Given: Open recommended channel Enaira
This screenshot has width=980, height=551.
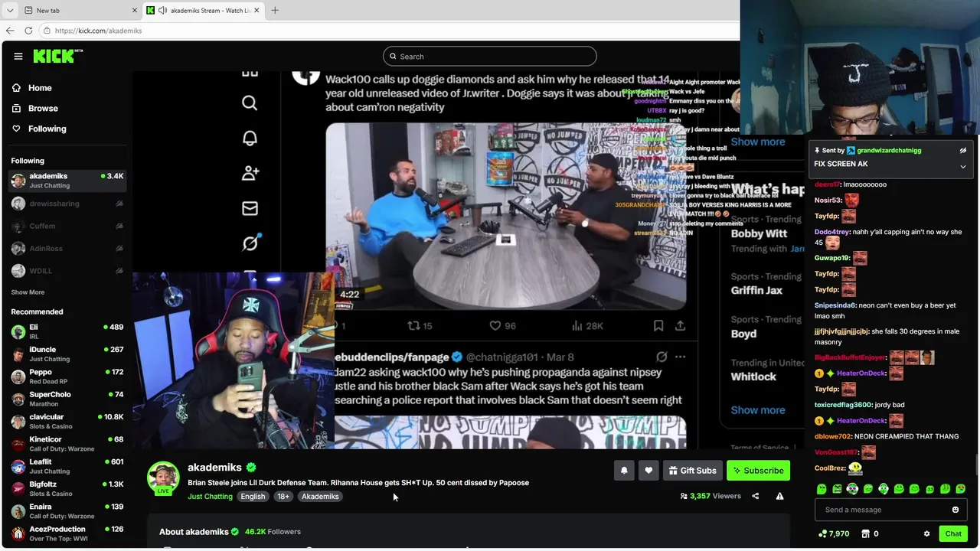Looking at the screenshot, I should click(x=67, y=510).
